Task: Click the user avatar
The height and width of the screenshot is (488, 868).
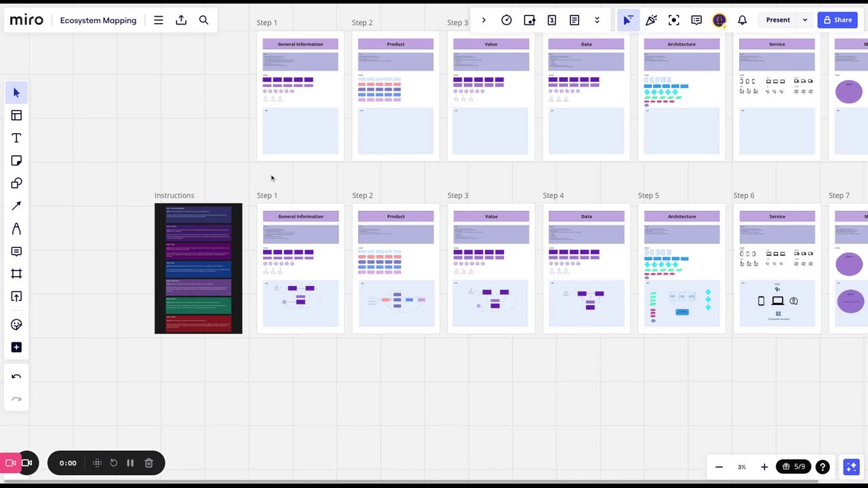Action: [x=719, y=20]
